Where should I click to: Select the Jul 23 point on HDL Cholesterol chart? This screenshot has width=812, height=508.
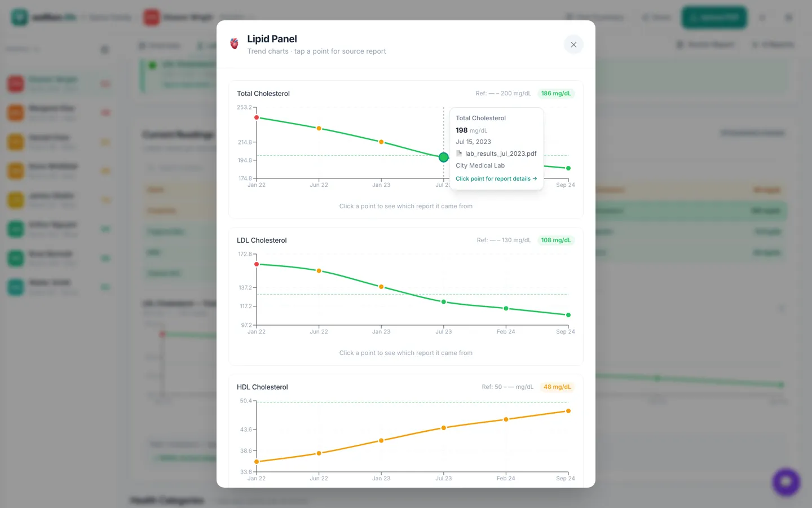(444, 428)
